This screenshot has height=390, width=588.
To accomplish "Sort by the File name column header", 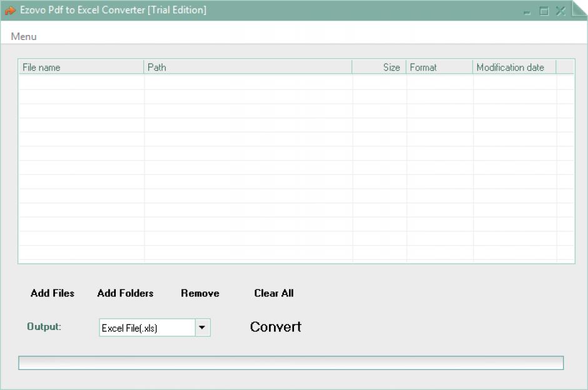I will click(x=81, y=67).
